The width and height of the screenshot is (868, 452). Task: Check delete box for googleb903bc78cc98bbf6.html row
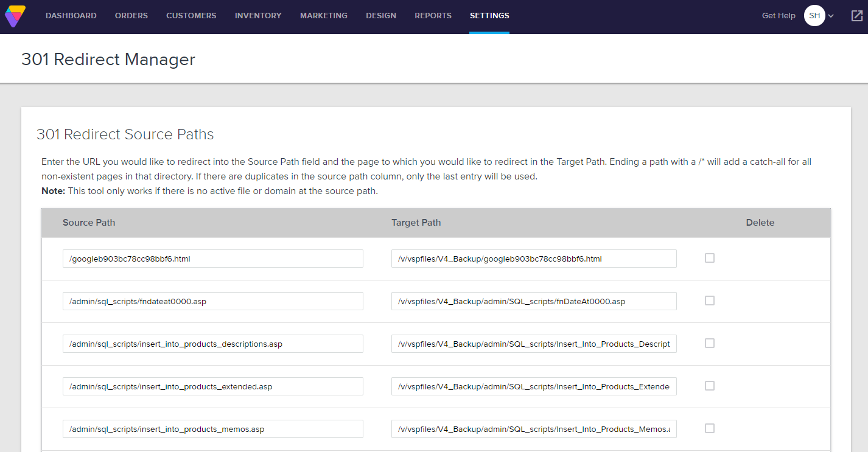[x=709, y=258]
